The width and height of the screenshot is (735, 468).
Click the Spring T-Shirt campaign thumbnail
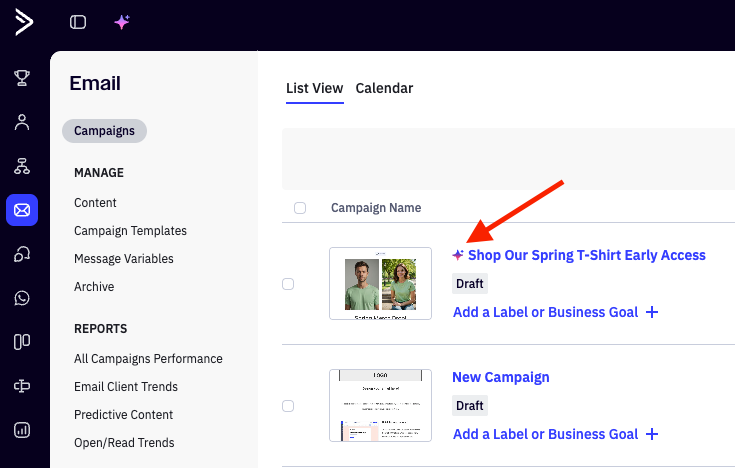click(x=381, y=283)
